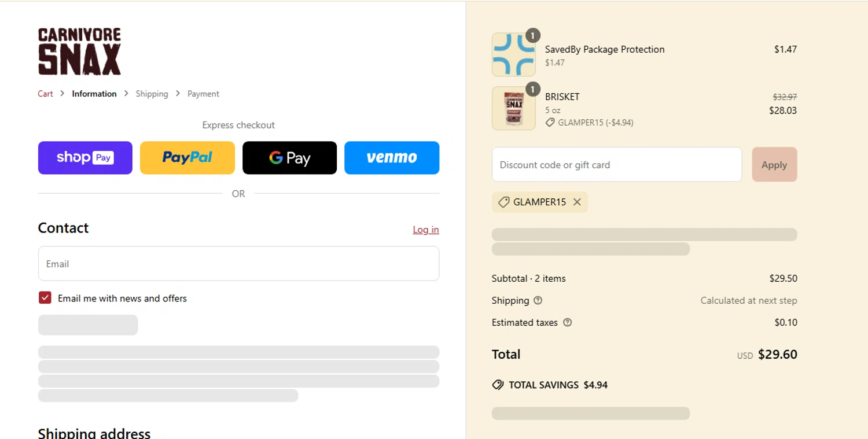Open Shipping help question icon
Viewport: 868px width, 439px height.
[x=538, y=300]
